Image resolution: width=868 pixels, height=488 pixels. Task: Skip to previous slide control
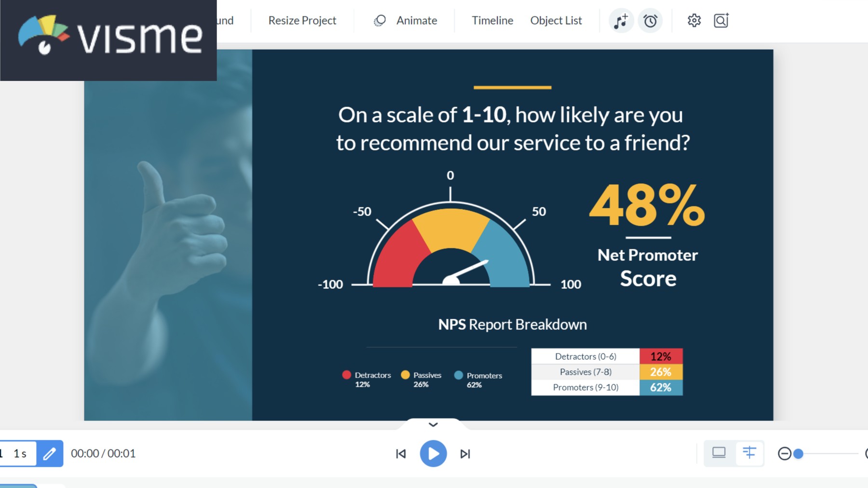point(401,454)
